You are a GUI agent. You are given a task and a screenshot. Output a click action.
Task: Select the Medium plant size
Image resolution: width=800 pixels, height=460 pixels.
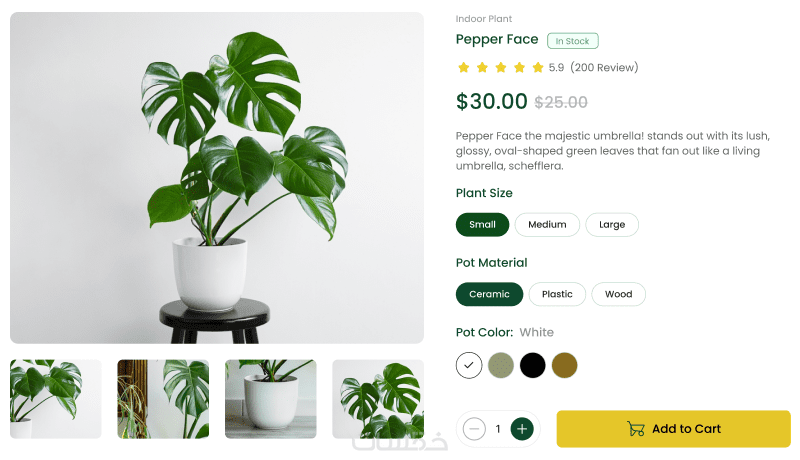point(547,224)
